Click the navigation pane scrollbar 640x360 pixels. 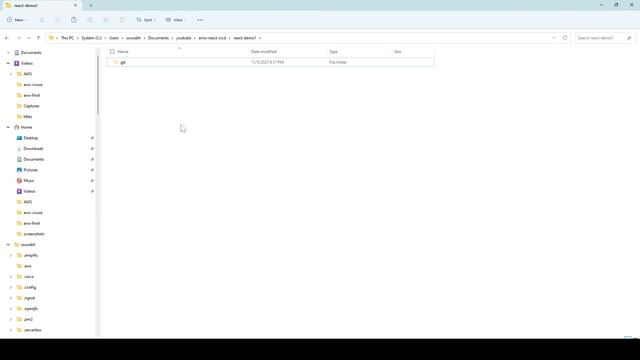pyautogui.click(x=98, y=85)
